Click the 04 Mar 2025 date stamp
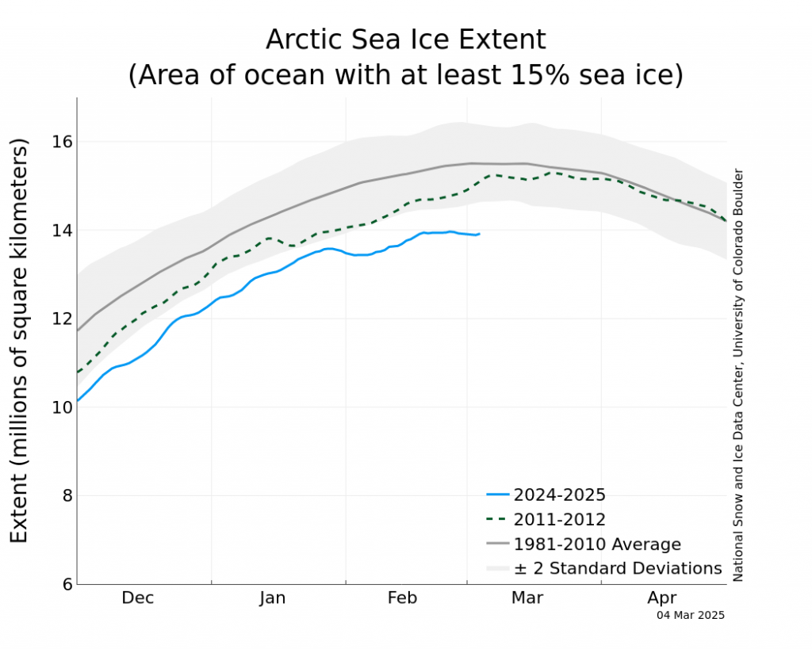This screenshot has height=649, width=812. [x=691, y=616]
